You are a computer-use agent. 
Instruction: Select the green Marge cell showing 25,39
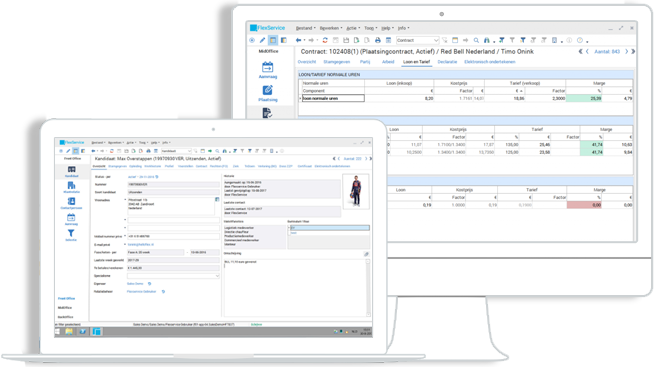[584, 98]
